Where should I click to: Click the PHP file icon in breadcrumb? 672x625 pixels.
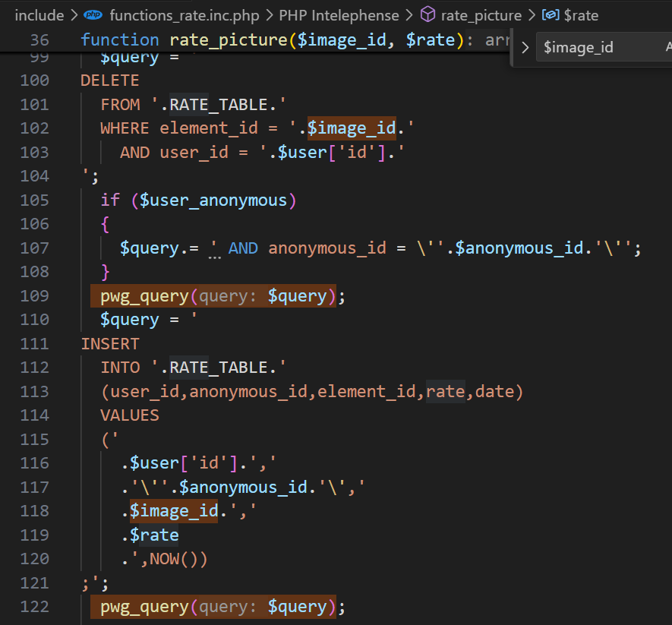pyautogui.click(x=93, y=15)
